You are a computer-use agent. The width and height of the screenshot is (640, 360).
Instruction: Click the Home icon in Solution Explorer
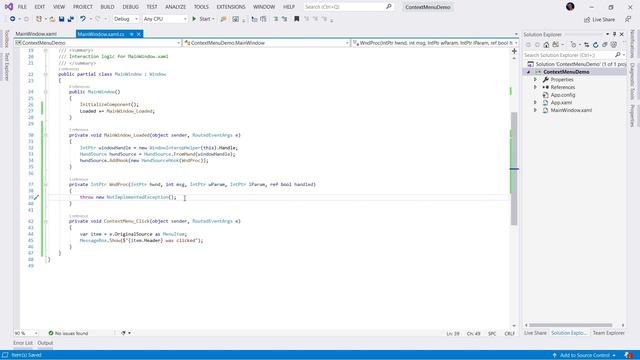pyautogui.click(x=546, y=45)
